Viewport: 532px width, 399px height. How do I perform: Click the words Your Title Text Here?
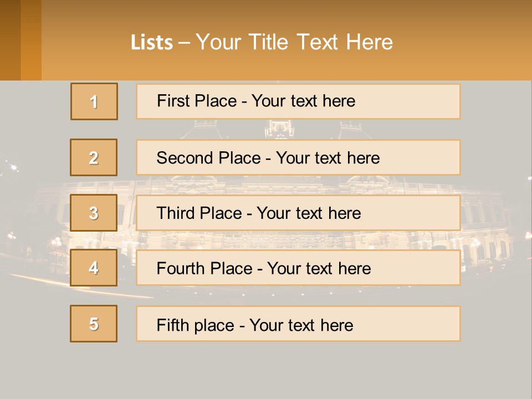[x=294, y=42]
